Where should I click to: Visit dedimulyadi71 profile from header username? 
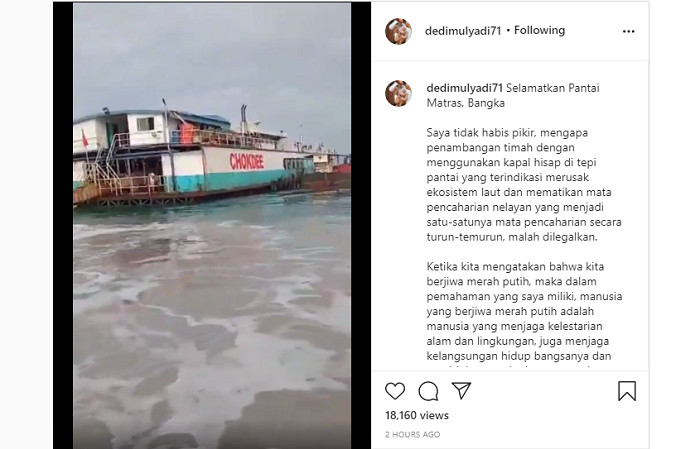click(x=463, y=31)
